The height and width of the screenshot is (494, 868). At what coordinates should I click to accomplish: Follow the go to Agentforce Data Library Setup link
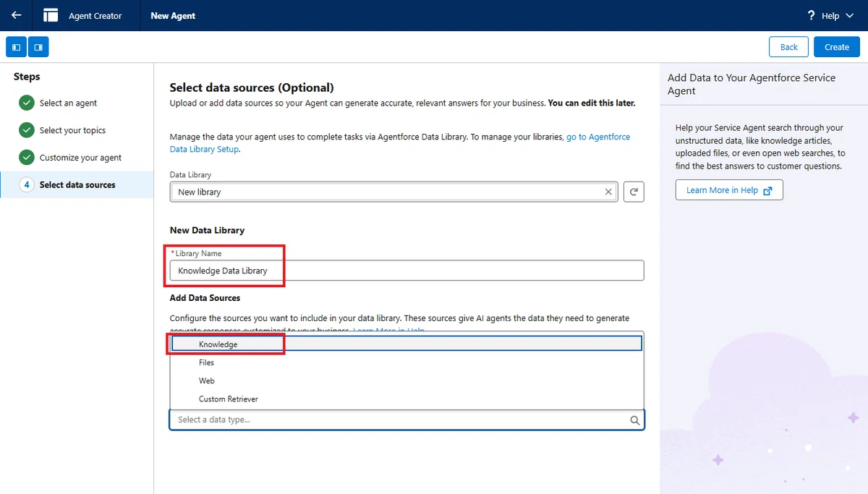(x=399, y=143)
